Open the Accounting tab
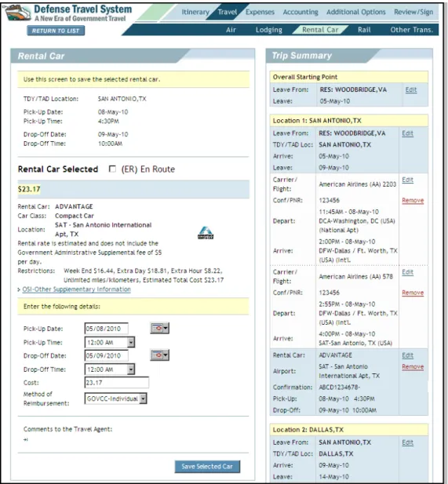This screenshot has height=484, width=448. pyautogui.click(x=300, y=12)
